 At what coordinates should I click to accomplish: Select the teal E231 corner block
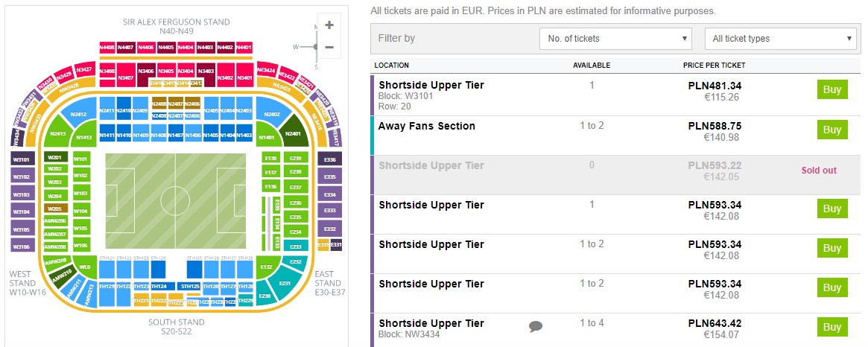coord(285,283)
